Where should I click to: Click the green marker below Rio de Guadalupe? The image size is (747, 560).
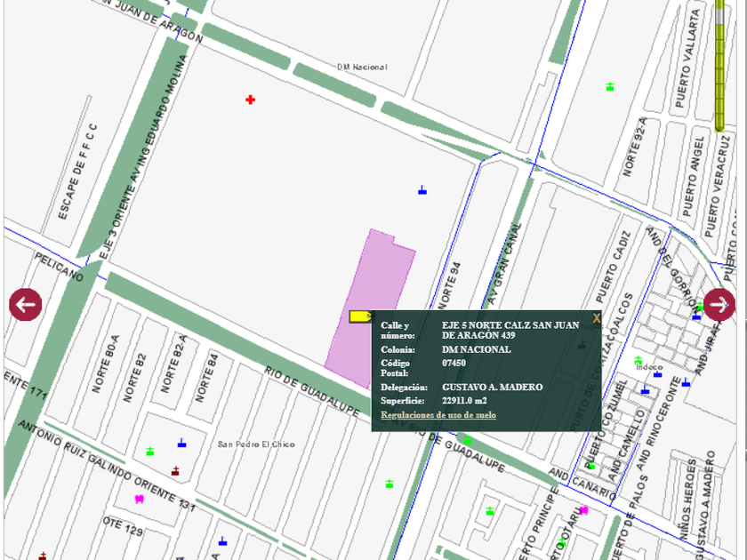tap(390, 484)
